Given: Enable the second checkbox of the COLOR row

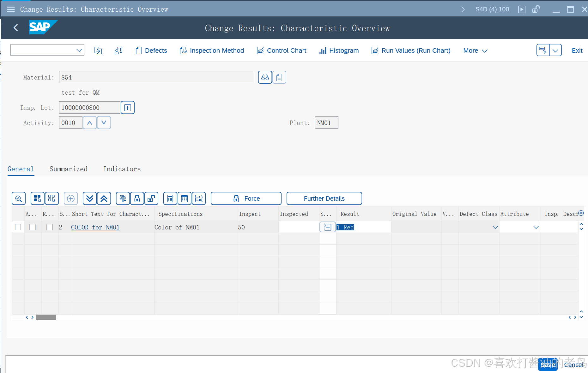Looking at the screenshot, I should (32, 227).
